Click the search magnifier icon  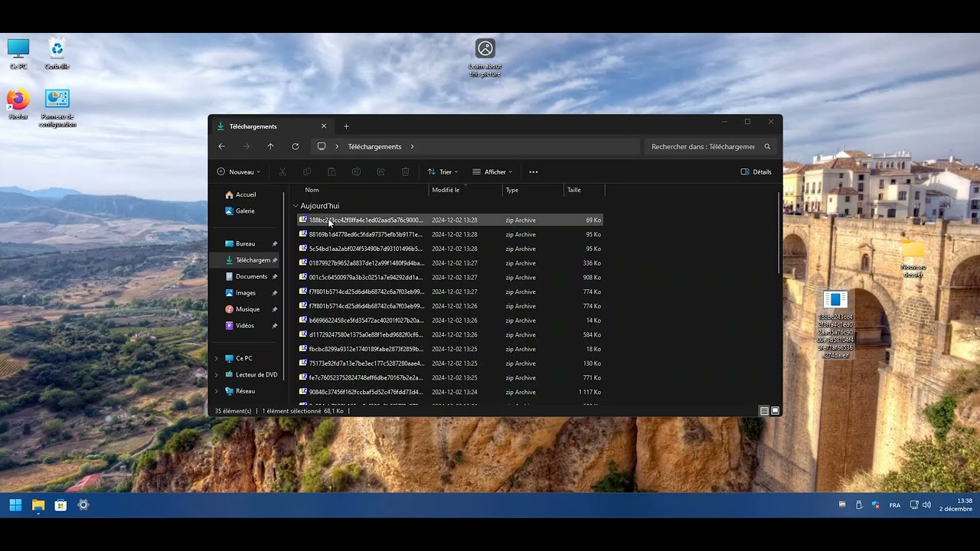tap(767, 146)
